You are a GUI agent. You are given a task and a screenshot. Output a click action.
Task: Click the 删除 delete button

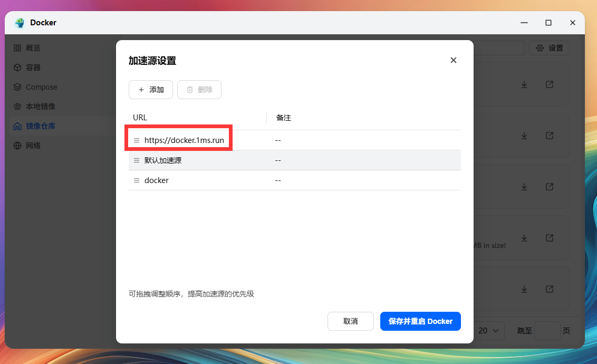[199, 90]
